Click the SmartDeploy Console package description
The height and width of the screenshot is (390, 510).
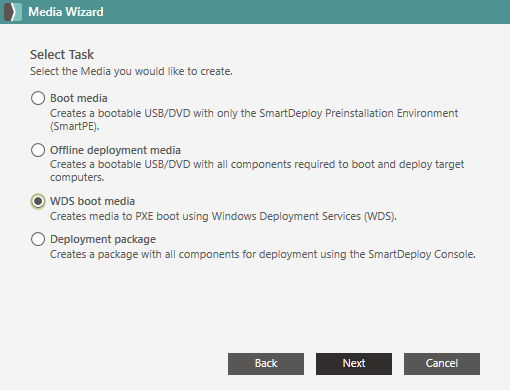coord(263,254)
